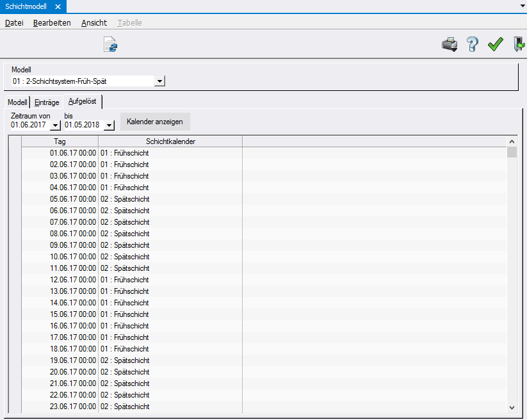Close the Schichtmodell tab

58,6
